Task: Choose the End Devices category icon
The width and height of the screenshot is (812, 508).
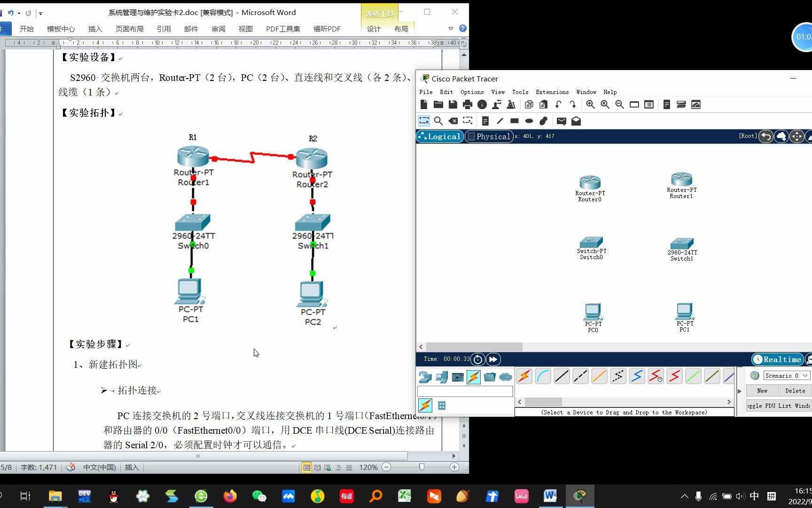Action: (x=442, y=377)
